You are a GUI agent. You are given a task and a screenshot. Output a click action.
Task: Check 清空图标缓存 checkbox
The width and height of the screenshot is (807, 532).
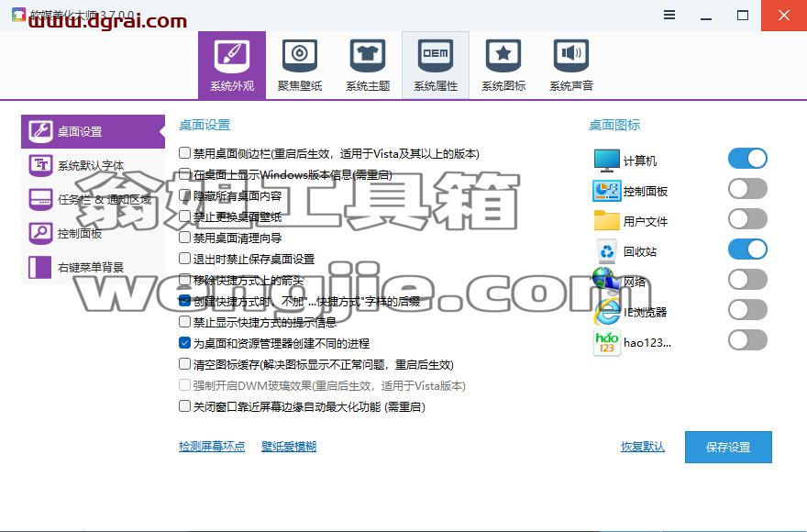tap(184, 364)
